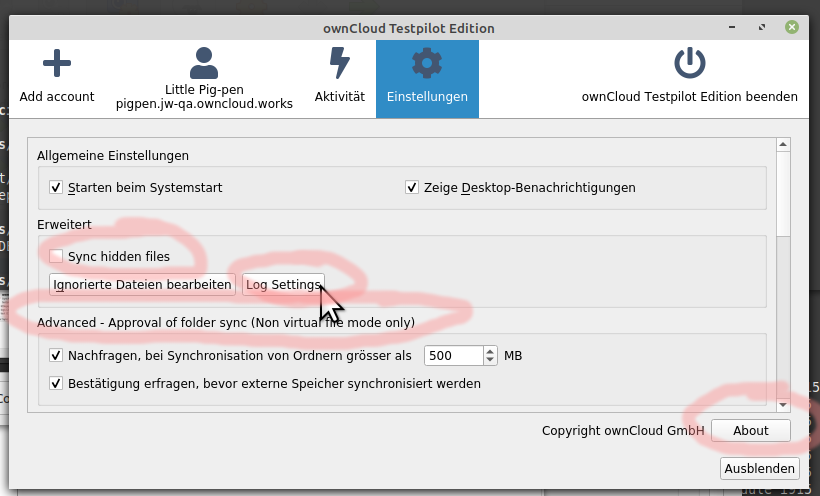Click the Erweitert section heading
The height and width of the screenshot is (496, 820).
click(x=64, y=224)
